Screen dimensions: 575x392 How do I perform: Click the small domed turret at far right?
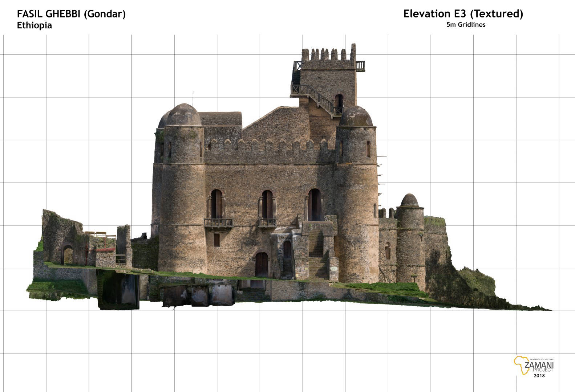click(409, 201)
